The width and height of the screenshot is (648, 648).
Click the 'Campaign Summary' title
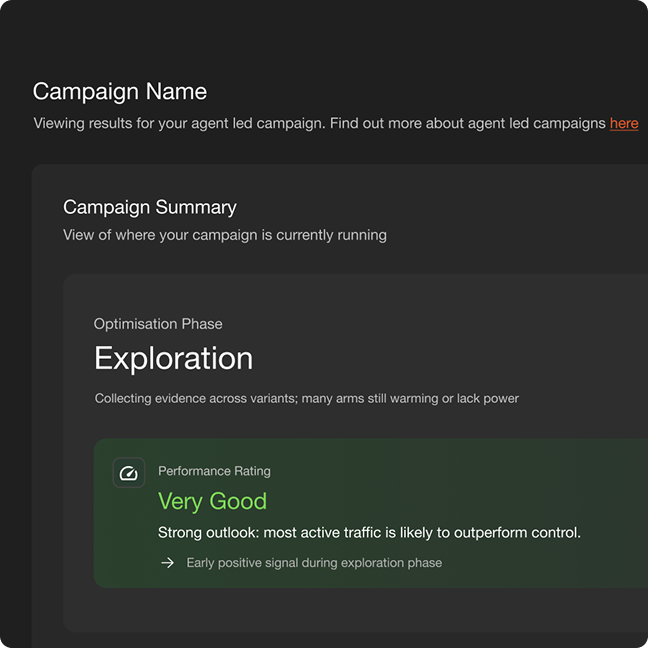pyautogui.click(x=150, y=207)
